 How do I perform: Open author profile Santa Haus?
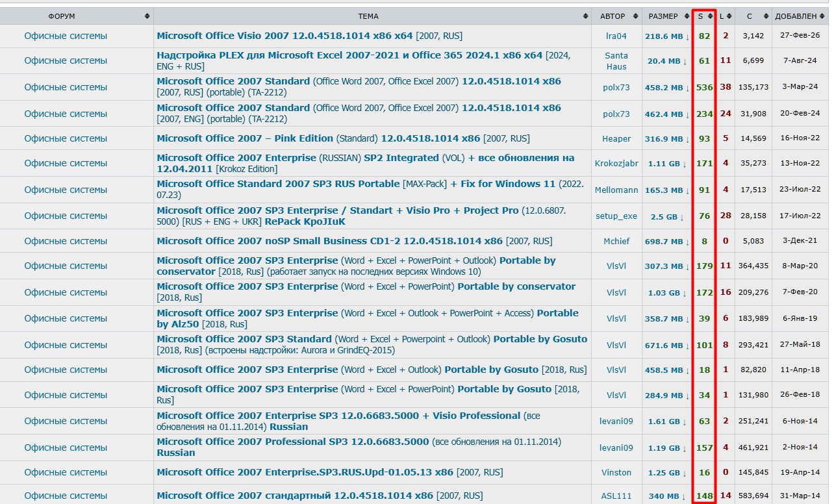click(616, 61)
